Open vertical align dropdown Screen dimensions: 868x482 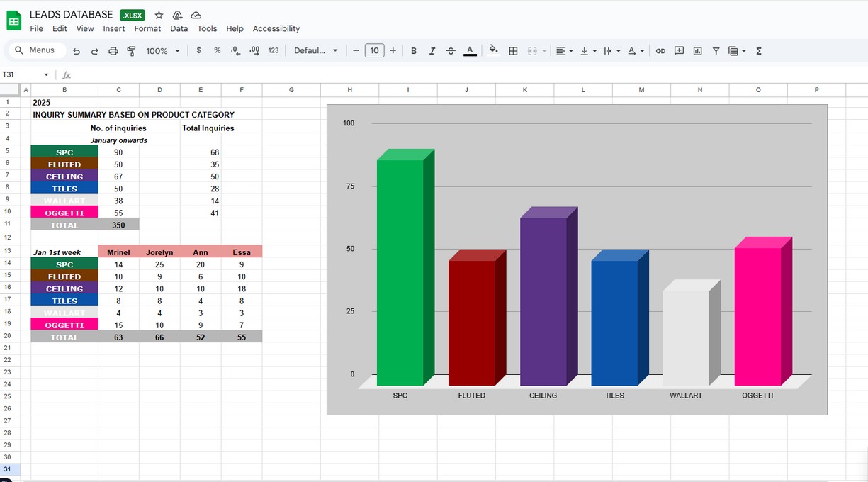588,51
